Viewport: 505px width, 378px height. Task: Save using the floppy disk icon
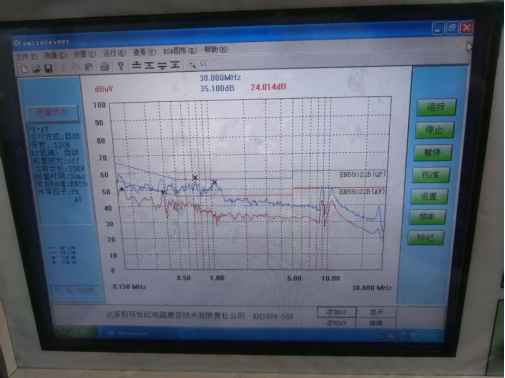pyautogui.click(x=49, y=68)
